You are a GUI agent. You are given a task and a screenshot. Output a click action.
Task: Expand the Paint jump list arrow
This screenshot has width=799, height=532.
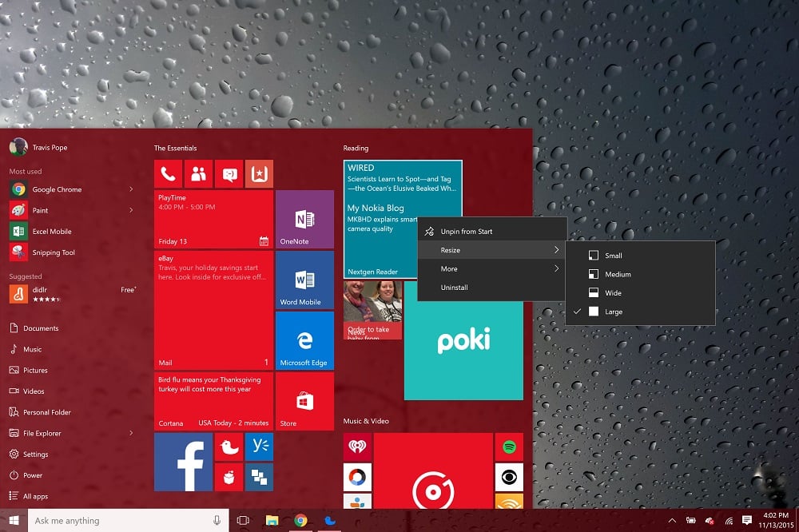[x=131, y=210]
